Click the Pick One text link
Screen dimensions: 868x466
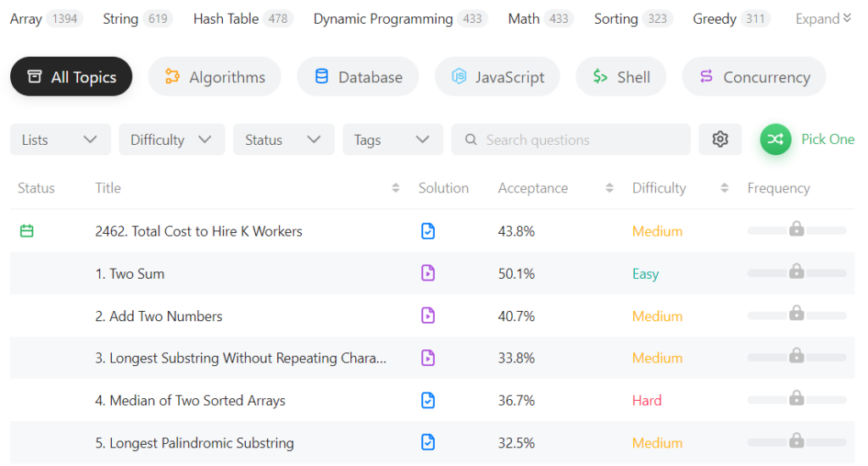827,140
